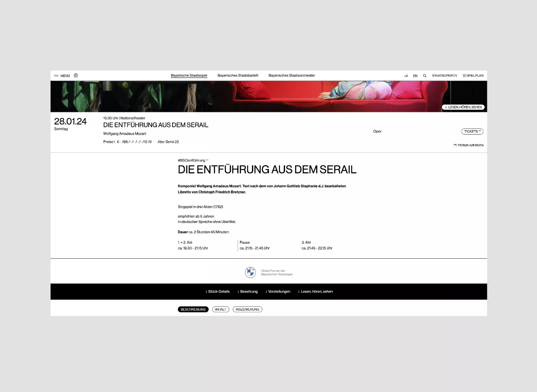Jump to Besetzung section
The height and width of the screenshot is (392, 537).
[x=248, y=291]
